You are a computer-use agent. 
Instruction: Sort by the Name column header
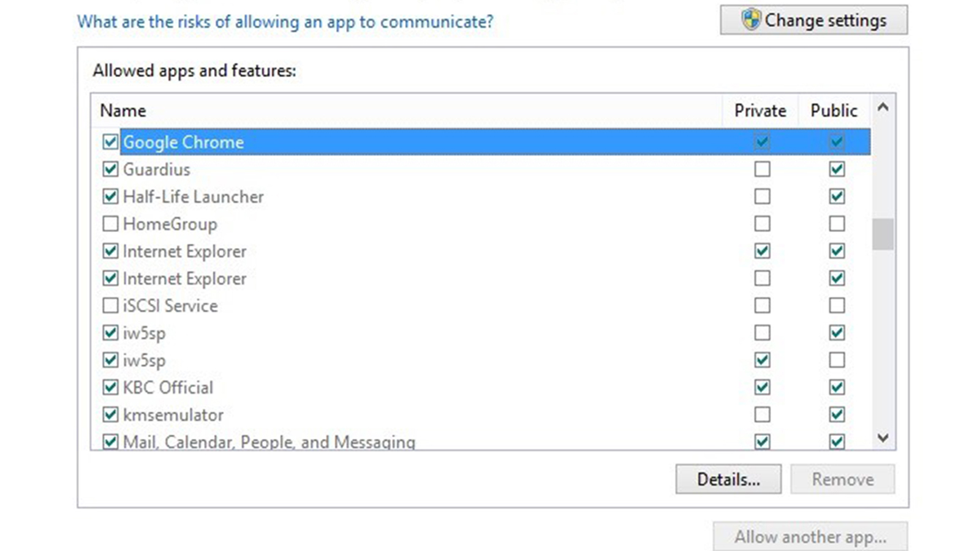(x=123, y=111)
